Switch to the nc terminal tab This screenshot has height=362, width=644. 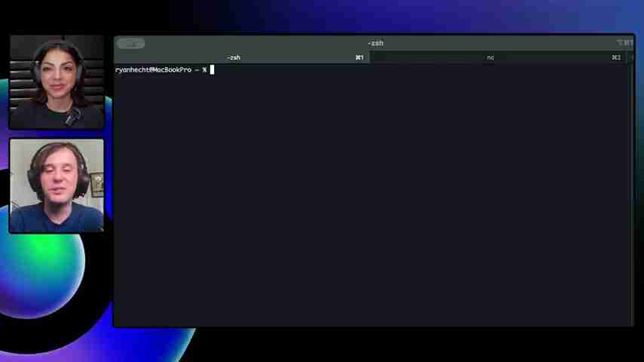point(498,57)
